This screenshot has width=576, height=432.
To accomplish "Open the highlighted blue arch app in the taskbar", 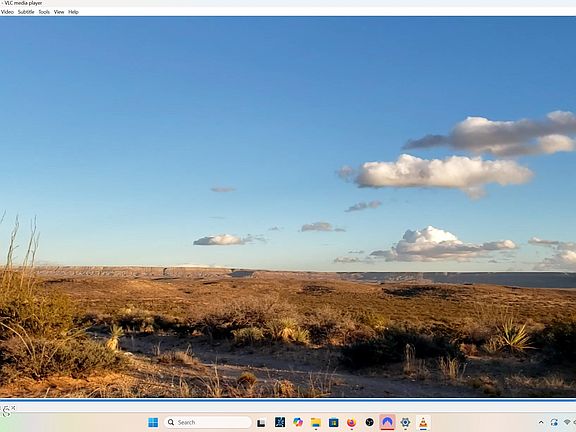I will click(387, 422).
